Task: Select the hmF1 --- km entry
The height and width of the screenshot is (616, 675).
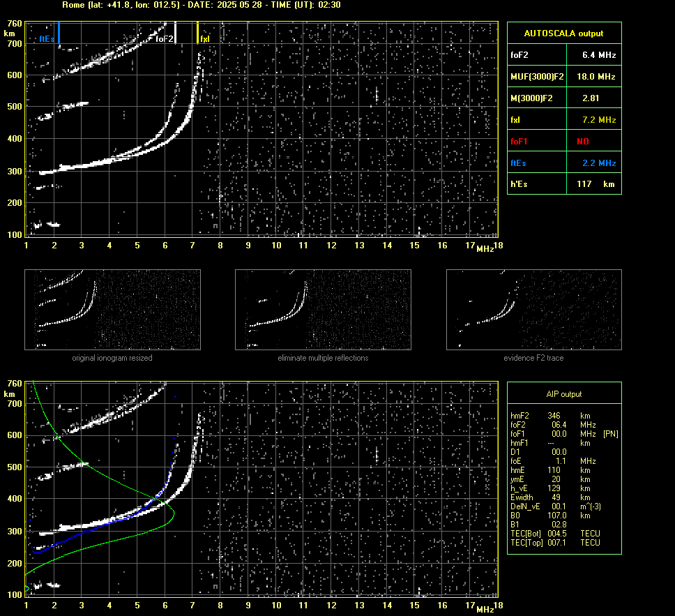Action: coord(551,443)
